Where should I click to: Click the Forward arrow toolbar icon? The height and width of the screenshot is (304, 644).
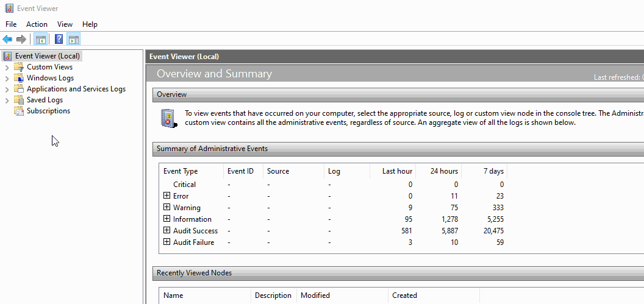[x=21, y=40]
